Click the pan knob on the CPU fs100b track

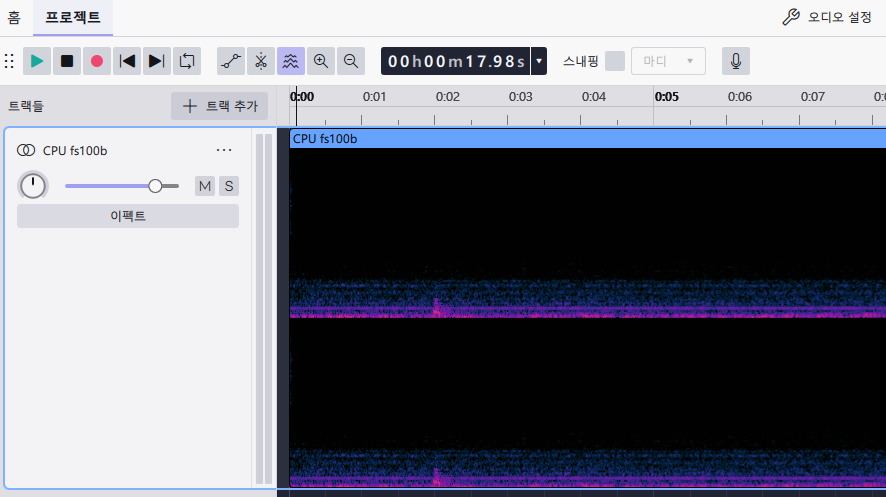[x=33, y=186]
